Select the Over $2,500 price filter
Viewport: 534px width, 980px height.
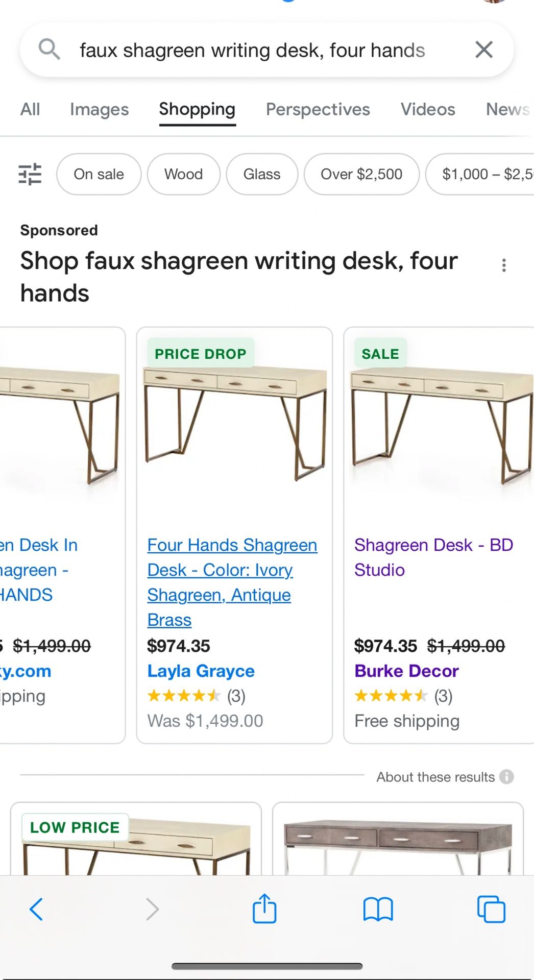[x=361, y=174]
